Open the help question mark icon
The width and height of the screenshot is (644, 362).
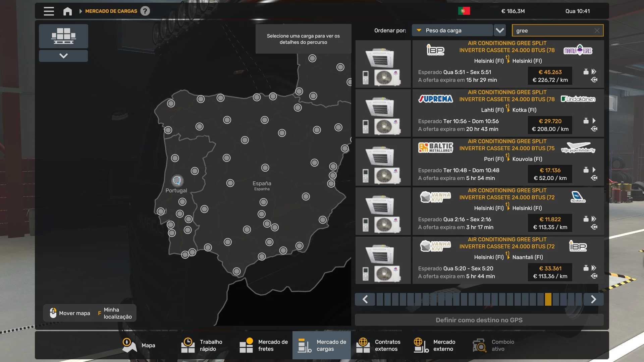pos(145,11)
